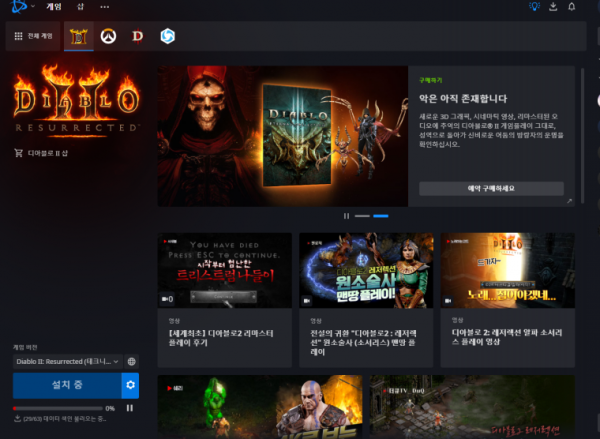Expand the chevron beside the Battle.net logo
Image resolution: width=600 pixels, height=439 pixels.
(x=33, y=6)
